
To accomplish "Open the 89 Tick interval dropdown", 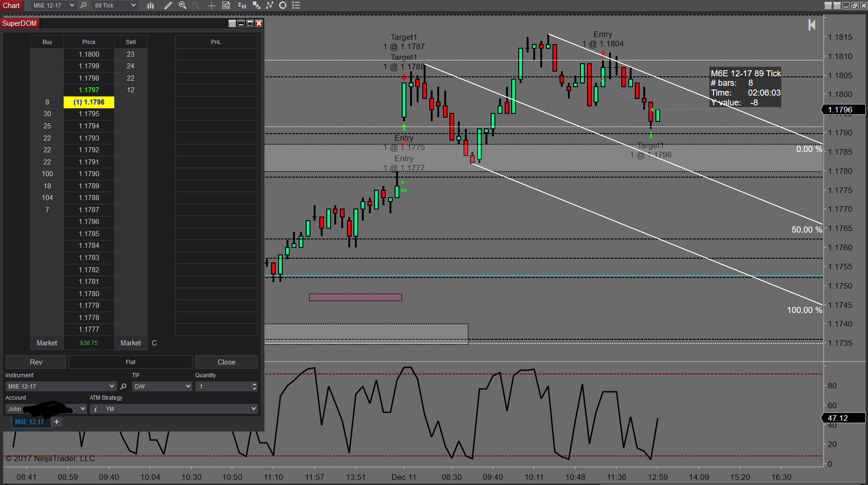I will [115, 5].
